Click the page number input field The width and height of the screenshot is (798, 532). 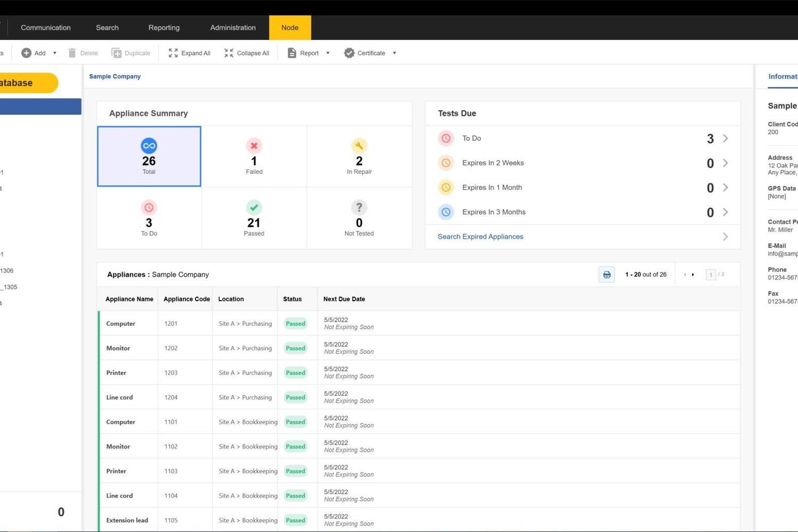[710, 275]
